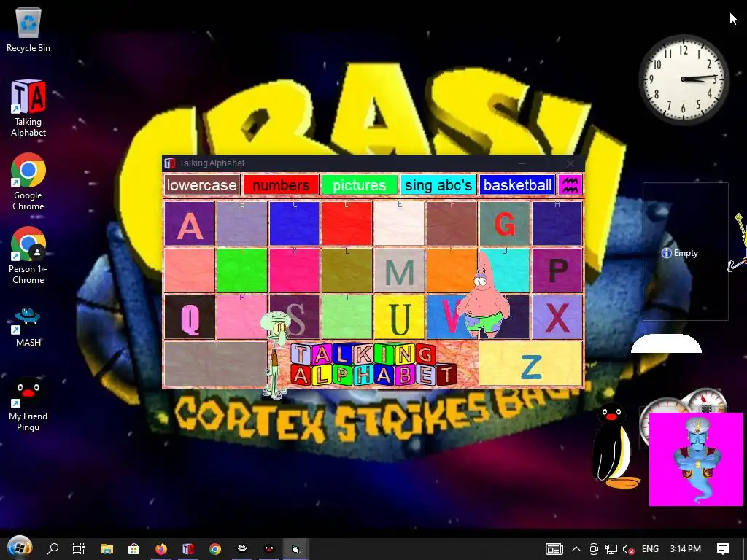Click the muted volume tray icon
Image resolution: width=747 pixels, height=560 pixels.
pyautogui.click(x=628, y=549)
